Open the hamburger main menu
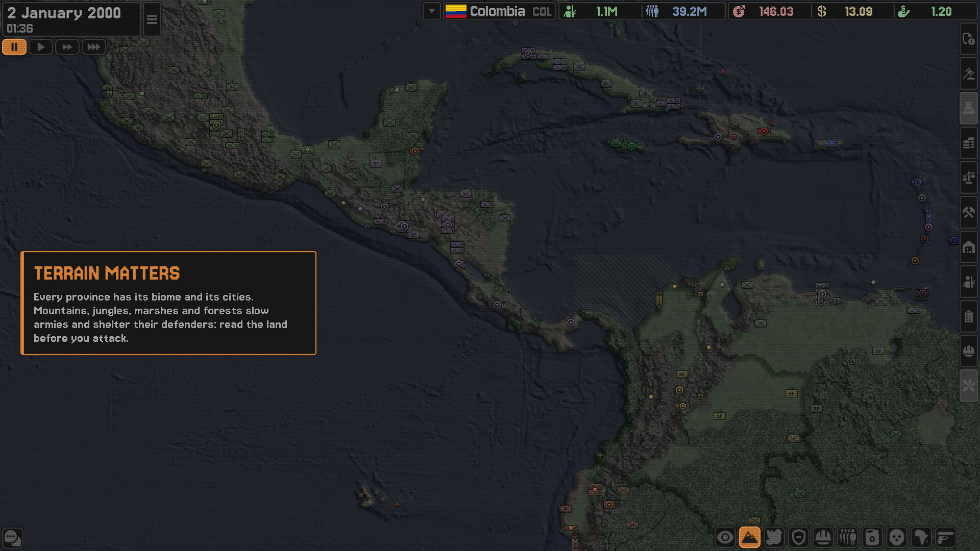Image resolution: width=980 pixels, height=551 pixels. pyautogui.click(x=152, y=19)
